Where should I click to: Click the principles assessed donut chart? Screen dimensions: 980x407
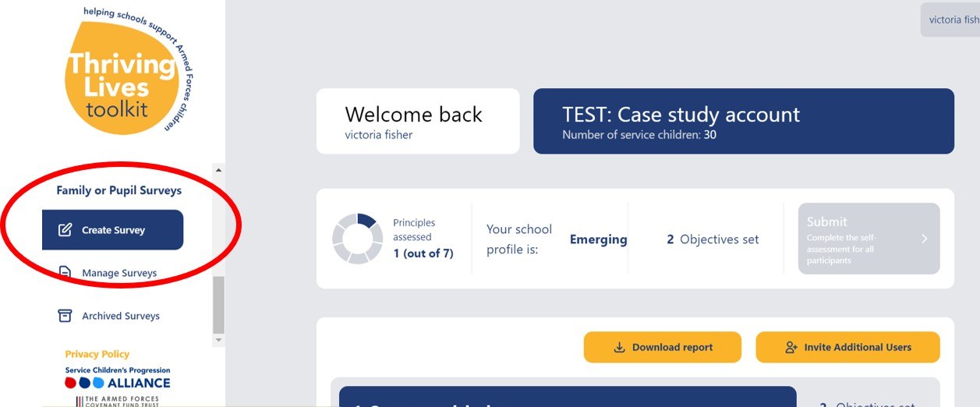pyautogui.click(x=358, y=239)
